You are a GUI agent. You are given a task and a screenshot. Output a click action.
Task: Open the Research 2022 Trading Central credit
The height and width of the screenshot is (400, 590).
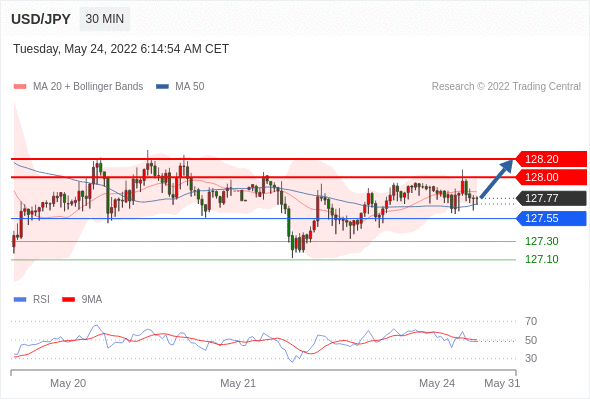(x=506, y=87)
